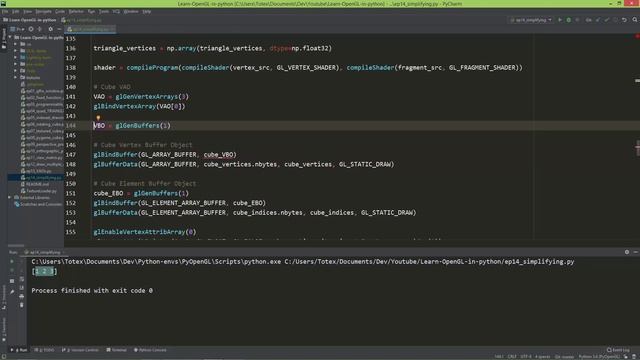Viewport: 640px width, 360px height.
Task: Select the ep14_simplifying.py editor tab
Action: pyautogui.click(x=90, y=29)
